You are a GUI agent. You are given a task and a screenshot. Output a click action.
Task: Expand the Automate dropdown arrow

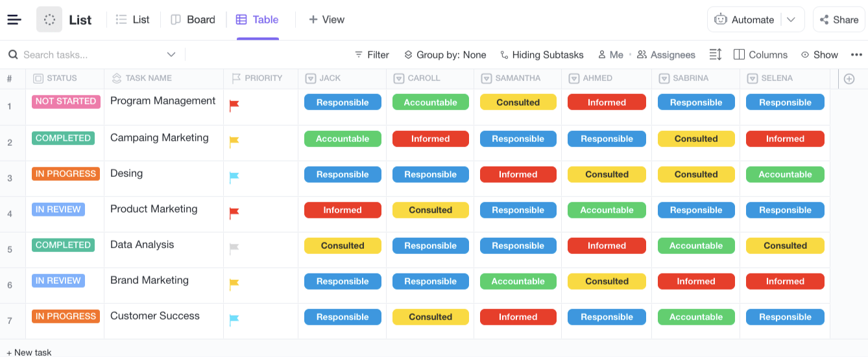tap(791, 19)
